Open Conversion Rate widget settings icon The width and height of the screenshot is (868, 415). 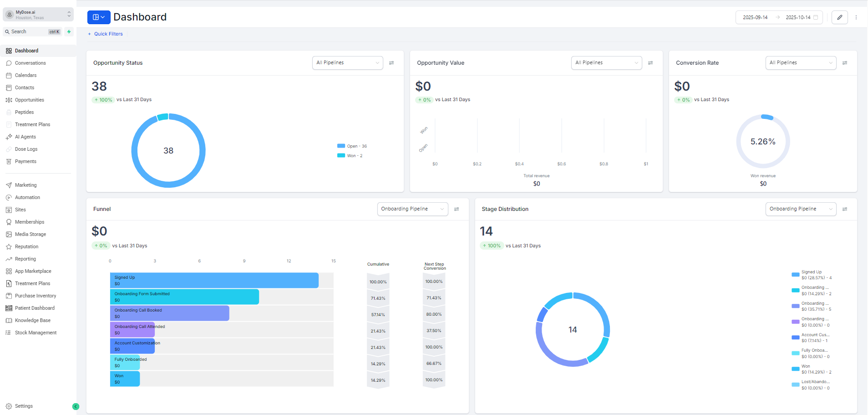pos(845,63)
